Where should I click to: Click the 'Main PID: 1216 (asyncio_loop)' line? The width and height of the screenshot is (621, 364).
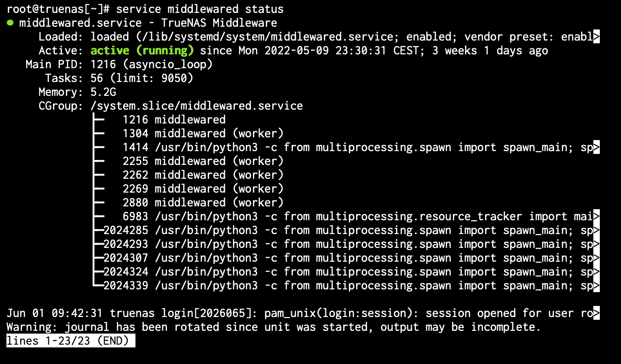(x=119, y=65)
